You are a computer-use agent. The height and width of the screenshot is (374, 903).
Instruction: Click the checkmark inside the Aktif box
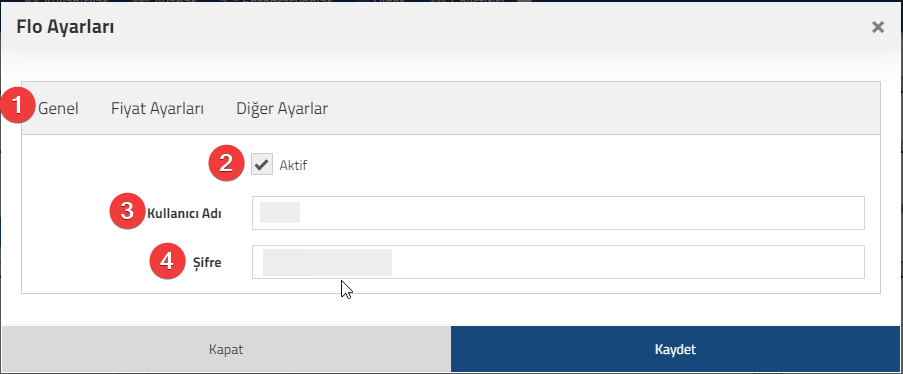262,165
